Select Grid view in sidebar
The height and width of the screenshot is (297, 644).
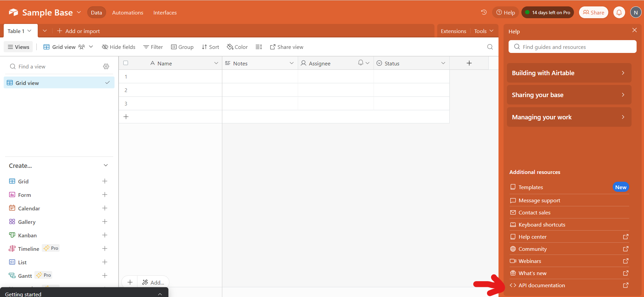pyautogui.click(x=59, y=83)
